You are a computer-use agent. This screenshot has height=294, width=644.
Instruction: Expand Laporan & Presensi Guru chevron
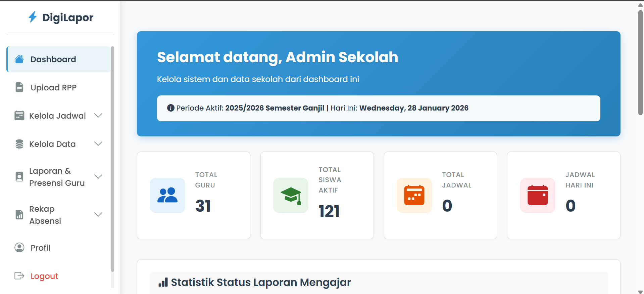98,177
